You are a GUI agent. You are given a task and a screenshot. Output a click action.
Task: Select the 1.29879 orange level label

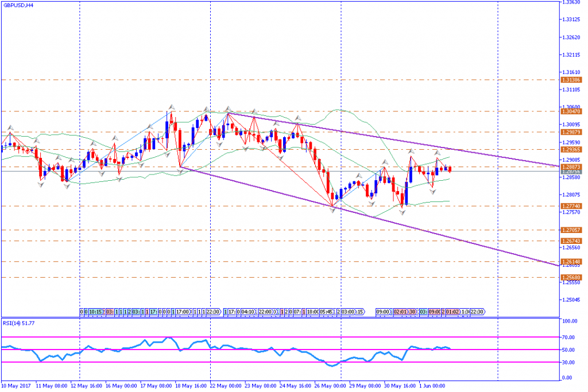pyautogui.click(x=570, y=131)
